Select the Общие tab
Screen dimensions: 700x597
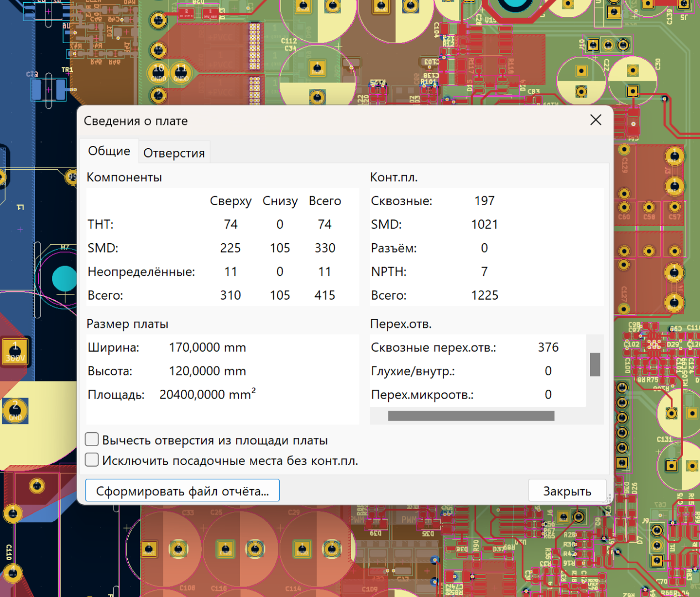pos(109,151)
